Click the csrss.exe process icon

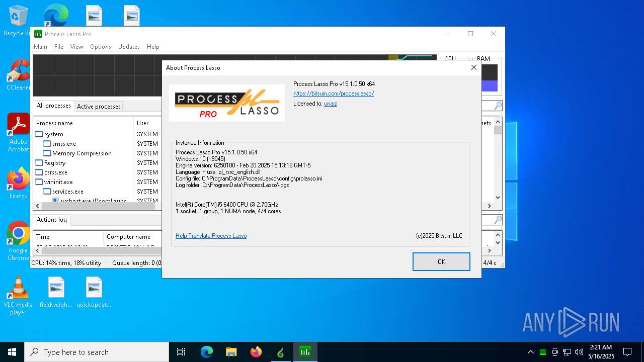(x=39, y=172)
